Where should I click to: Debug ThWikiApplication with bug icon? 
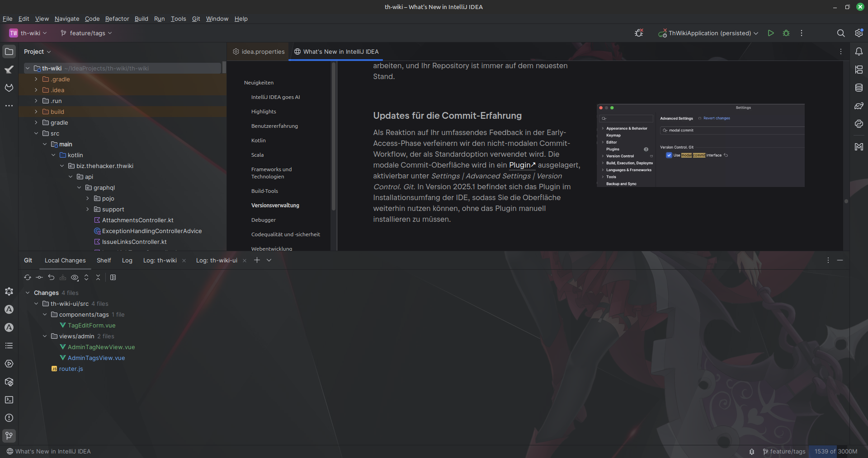(786, 33)
